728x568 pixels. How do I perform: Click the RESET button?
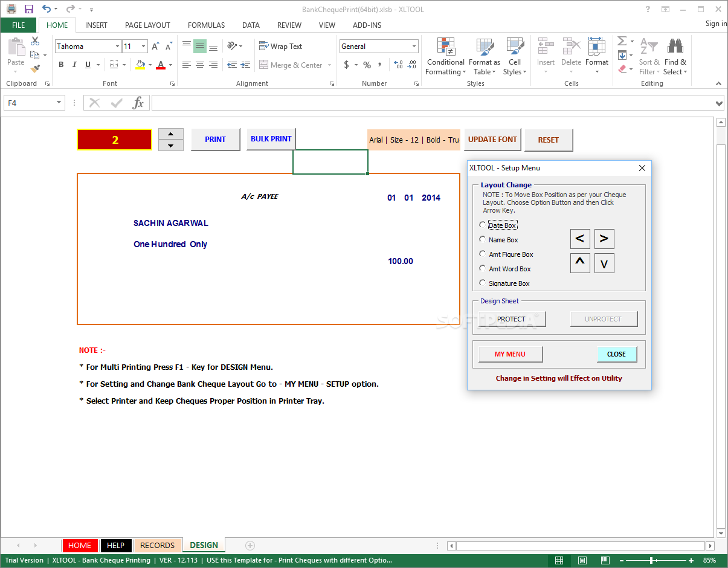pyautogui.click(x=549, y=140)
